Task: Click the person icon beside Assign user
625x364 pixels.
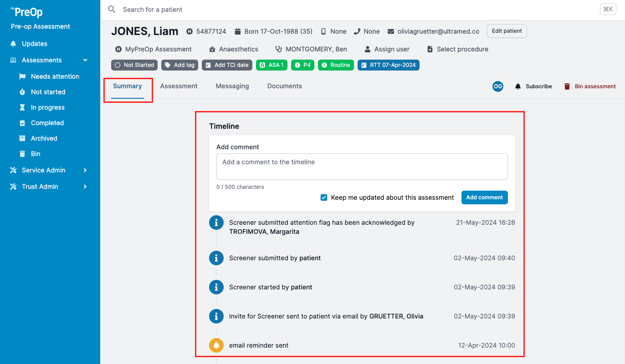Action: point(368,49)
